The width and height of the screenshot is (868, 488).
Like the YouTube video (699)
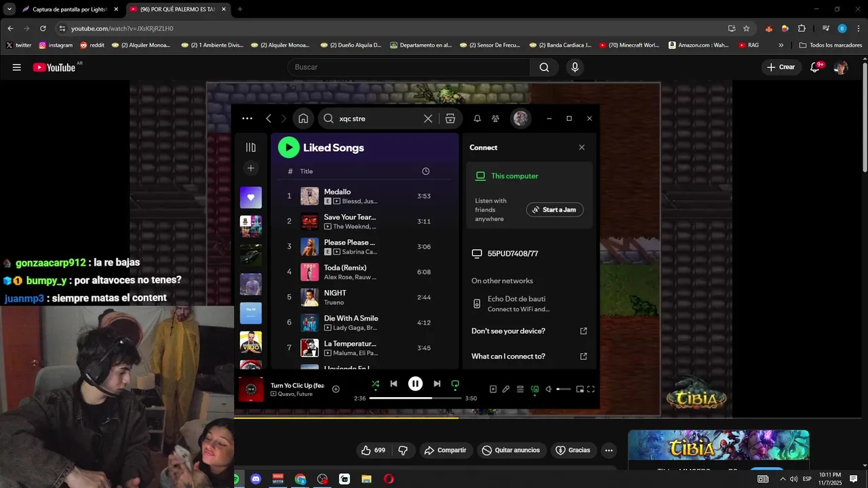(x=373, y=450)
